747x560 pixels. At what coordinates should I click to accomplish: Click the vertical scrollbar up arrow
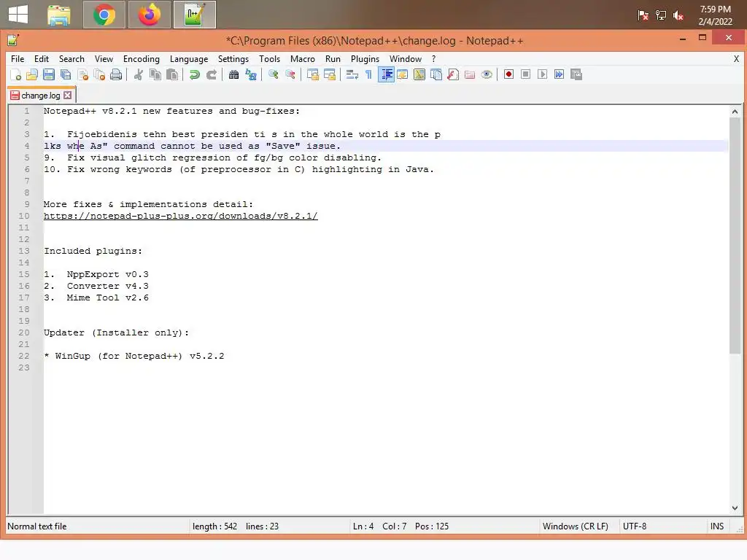pos(735,112)
